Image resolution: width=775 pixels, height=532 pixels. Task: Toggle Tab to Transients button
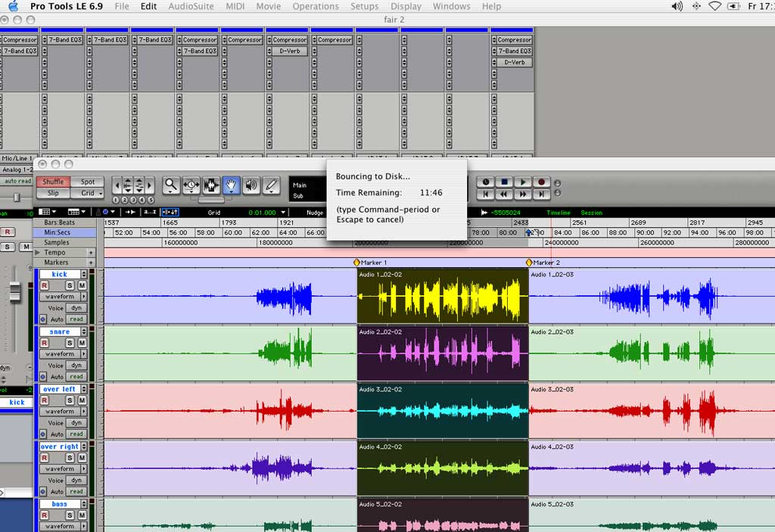pos(130,212)
